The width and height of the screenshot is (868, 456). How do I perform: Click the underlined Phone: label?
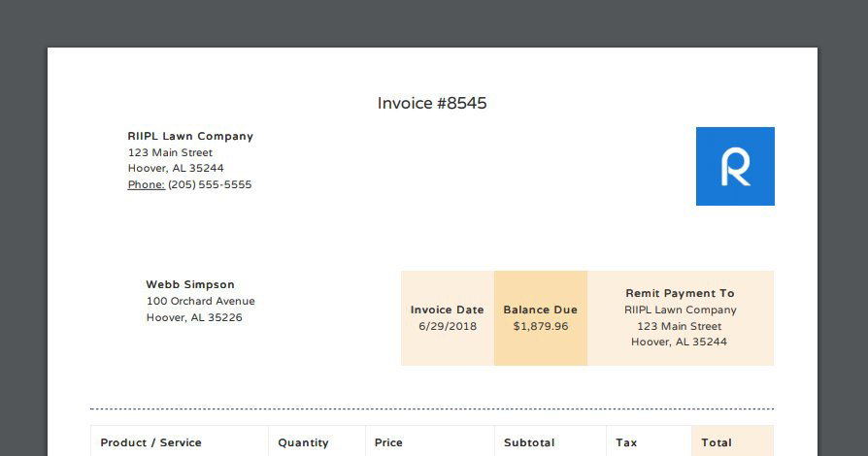146,184
